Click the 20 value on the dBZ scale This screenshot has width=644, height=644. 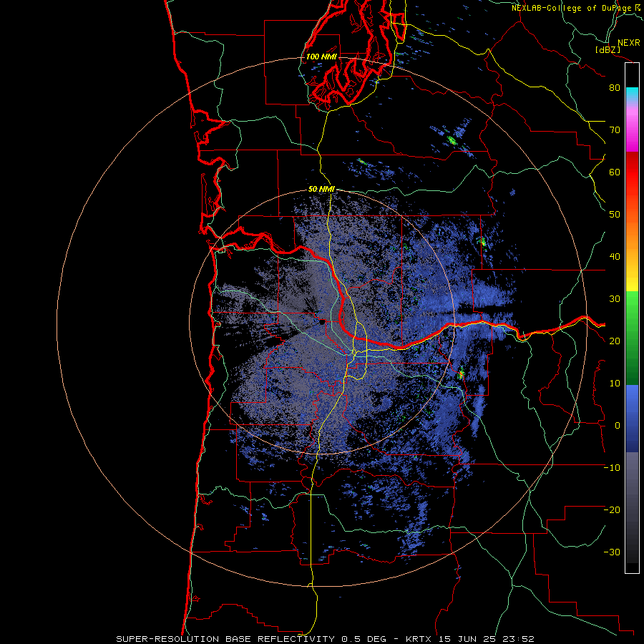pos(615,342)
